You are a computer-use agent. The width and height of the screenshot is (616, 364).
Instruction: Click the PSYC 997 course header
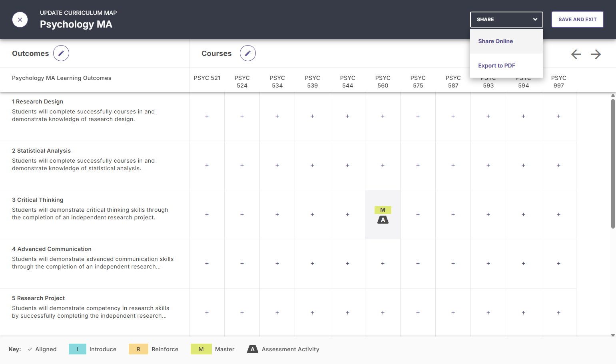pos(558,82)
